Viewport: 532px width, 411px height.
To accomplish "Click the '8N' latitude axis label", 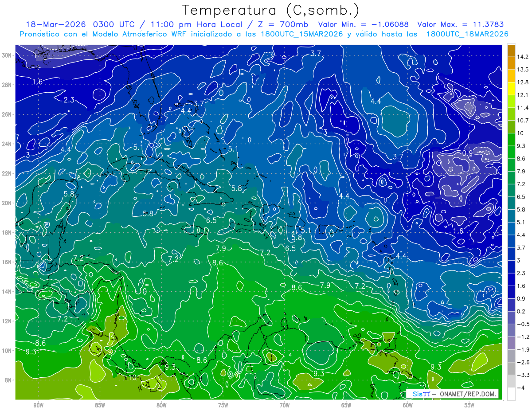I will (9, 380).
